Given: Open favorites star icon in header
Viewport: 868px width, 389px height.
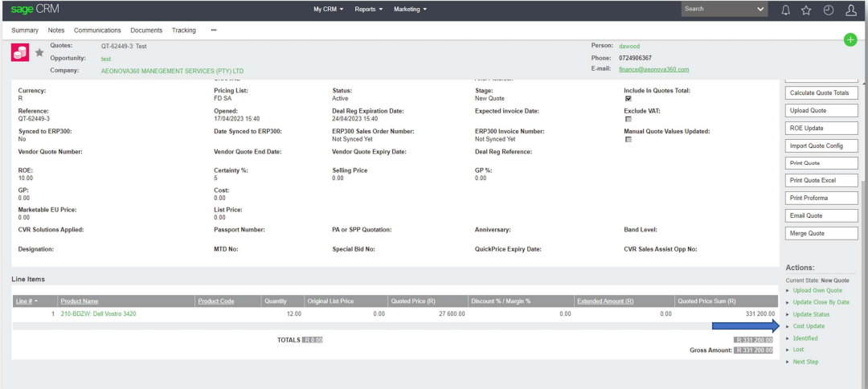Looking at the screenshot, I should (x=806, y=10).
